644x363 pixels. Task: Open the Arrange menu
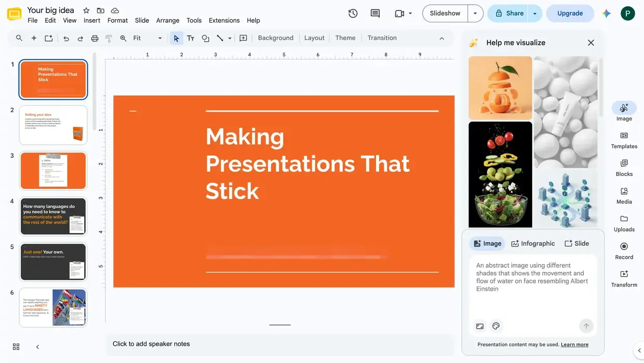[x=168, y=20]
